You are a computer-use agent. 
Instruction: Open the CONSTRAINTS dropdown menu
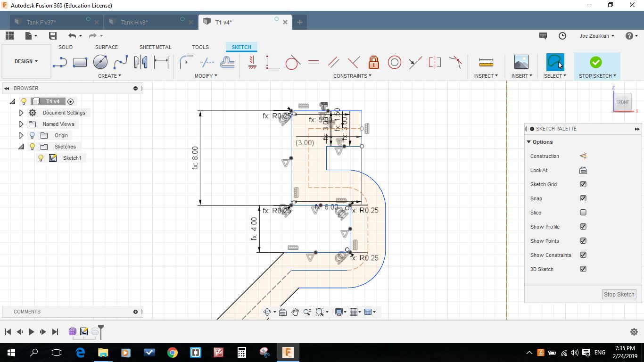click(x=352, y=76)
